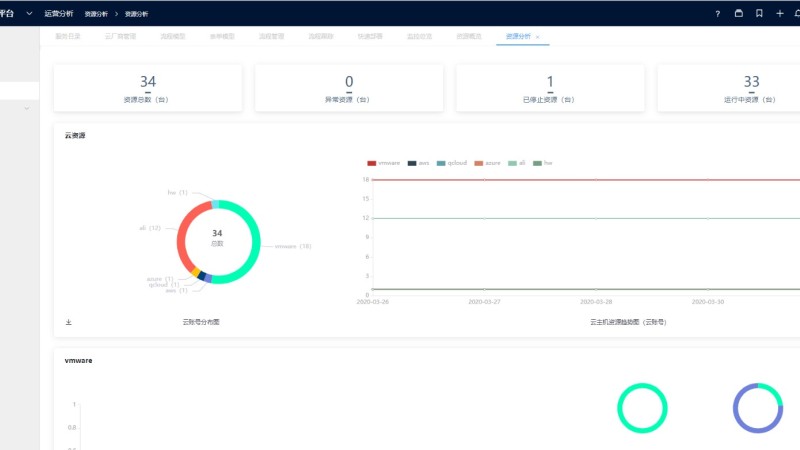This screenshot has width=800, height=450.
Task: Click the 云资源 section heading
Action: 75,135
